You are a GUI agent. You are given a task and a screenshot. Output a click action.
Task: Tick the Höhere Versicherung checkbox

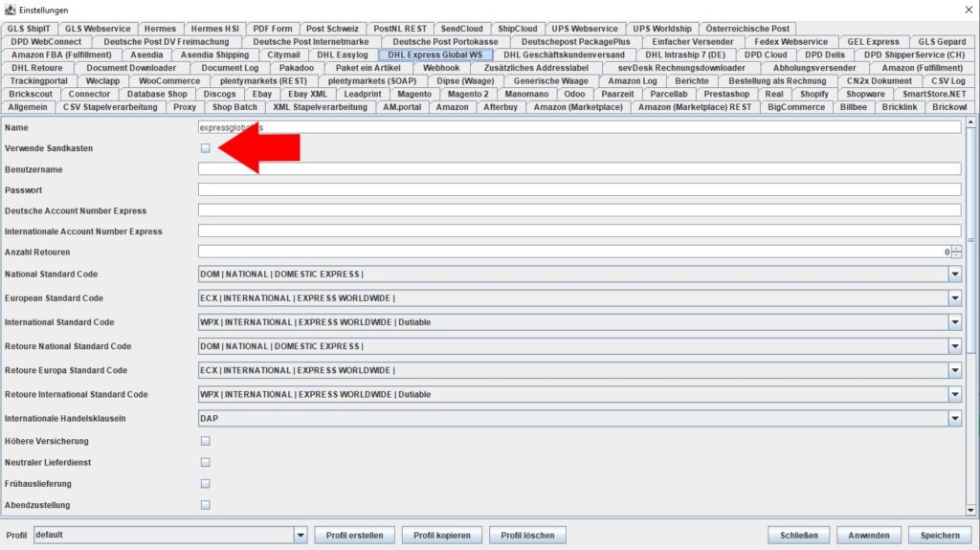tap(205, 441)
